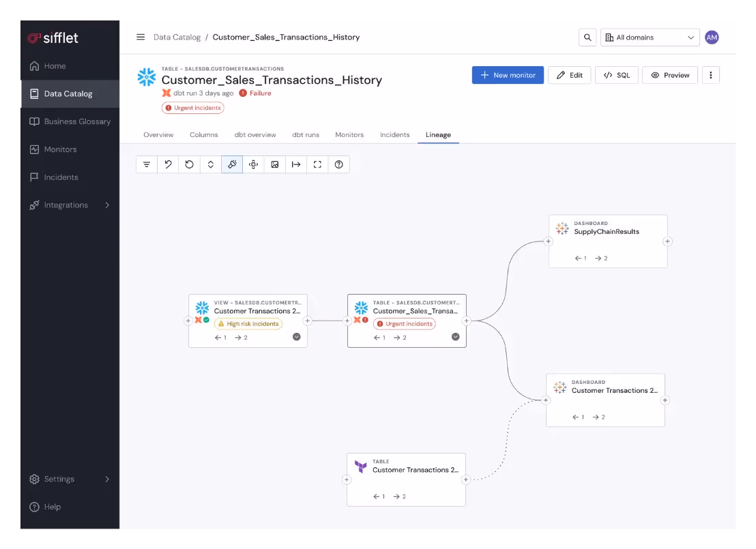Expand downstream plus of Terraform table node
The width and height of the screenshot is (756, 549).
(x=466, y=480)
